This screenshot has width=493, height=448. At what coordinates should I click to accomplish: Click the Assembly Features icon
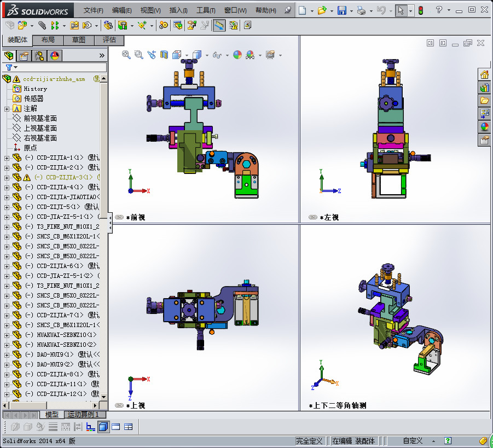point(123,25)
